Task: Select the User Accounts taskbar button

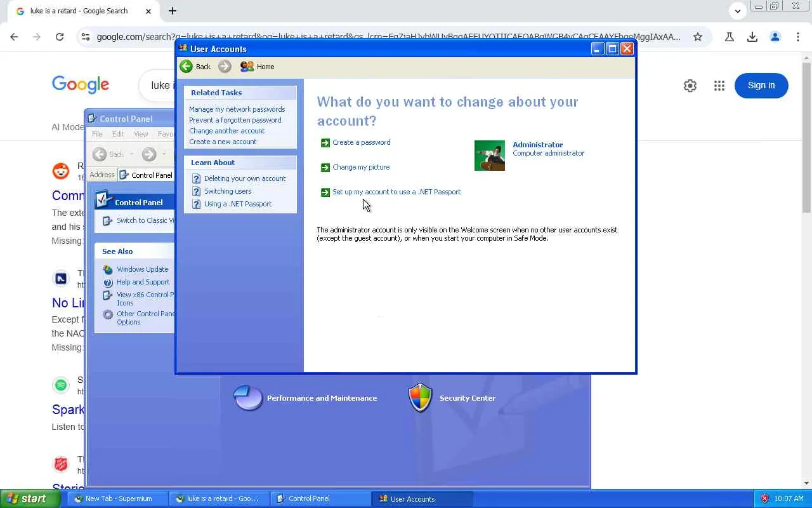Action: (422, 499)
